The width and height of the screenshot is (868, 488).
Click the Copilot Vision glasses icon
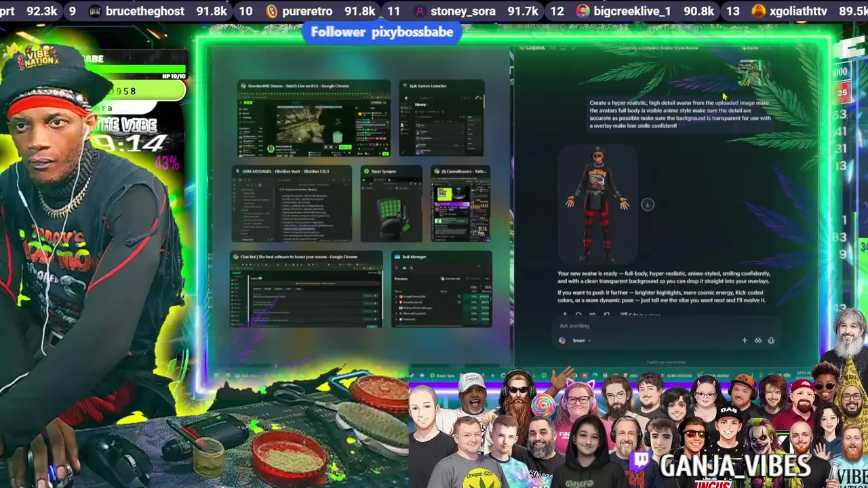pos(758,340)
